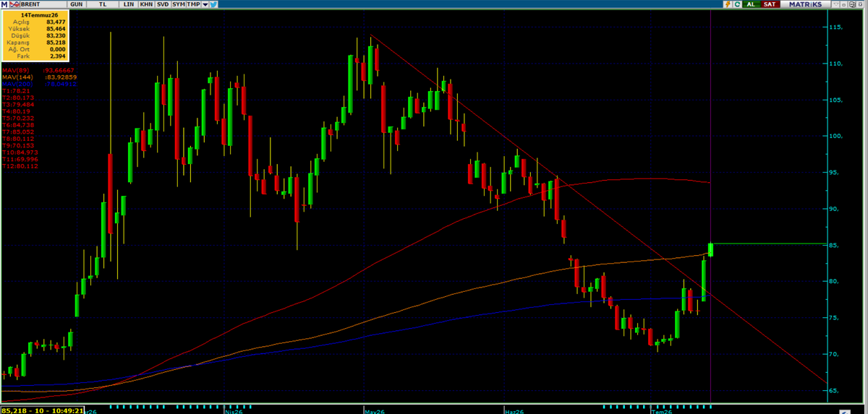Click the May26 time axis label
The height and width of the screenshot is (414, 868).
pos(373,410)
